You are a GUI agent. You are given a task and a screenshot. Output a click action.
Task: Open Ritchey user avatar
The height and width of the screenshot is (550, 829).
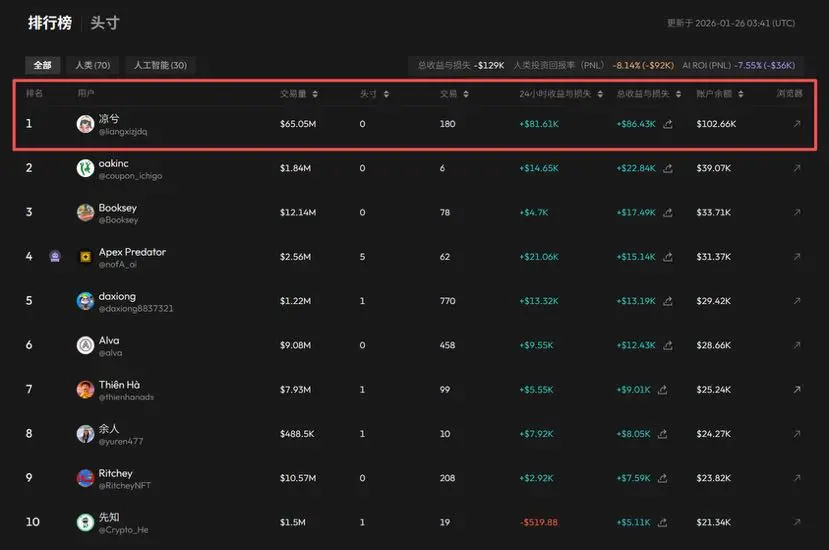(85, 478)
